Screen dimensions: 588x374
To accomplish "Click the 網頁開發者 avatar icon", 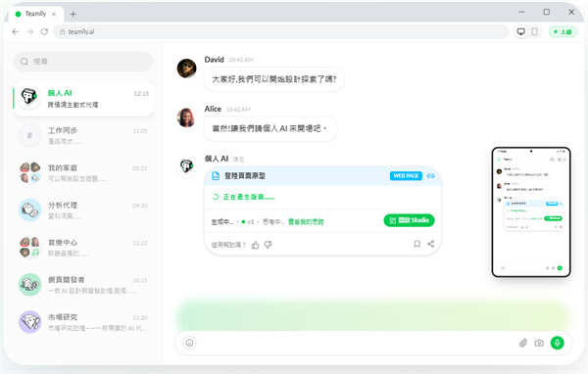I will click(29, 285).
